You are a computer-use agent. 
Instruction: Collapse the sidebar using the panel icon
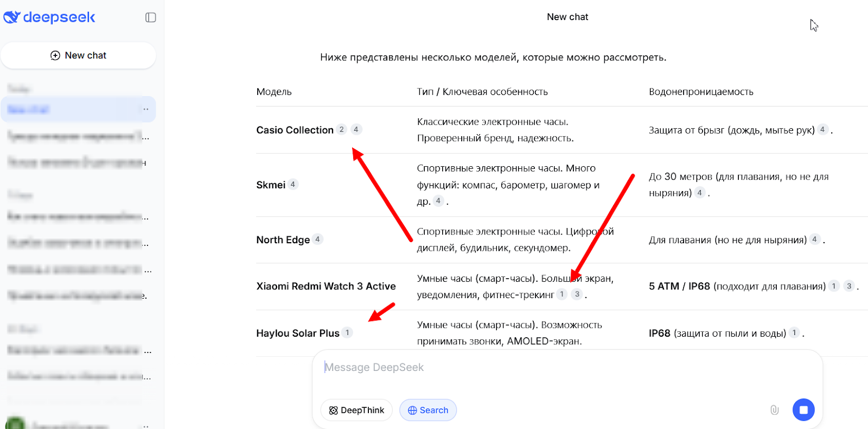(150, 17)
